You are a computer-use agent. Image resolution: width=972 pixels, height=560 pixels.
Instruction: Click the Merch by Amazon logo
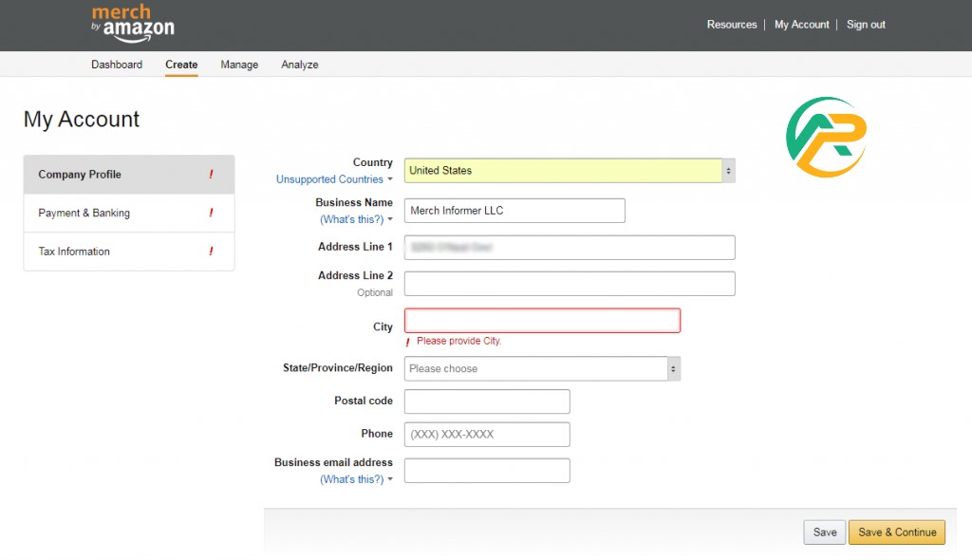point(132,24)
